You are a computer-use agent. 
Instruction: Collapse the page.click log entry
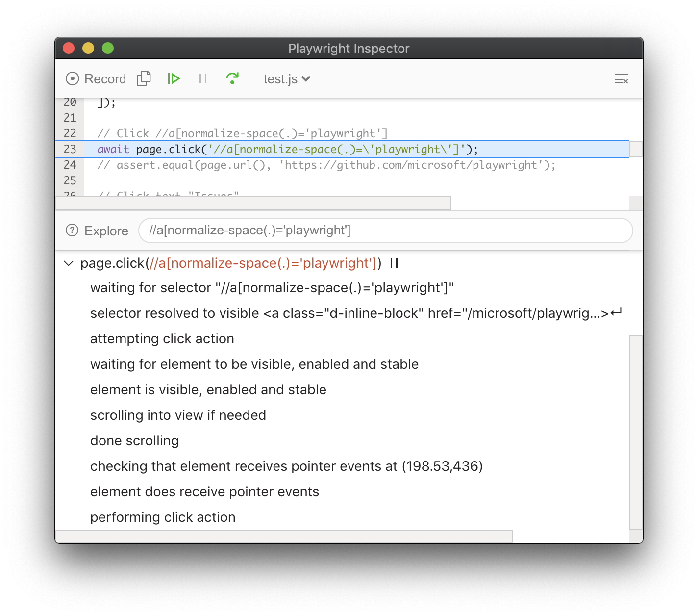tap(69, 264)
